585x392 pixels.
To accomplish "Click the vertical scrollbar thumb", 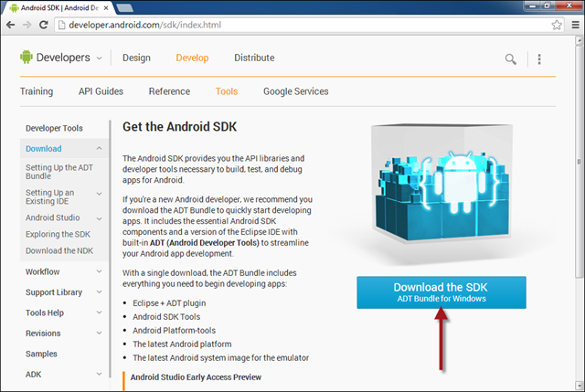I will click(579, 161).
